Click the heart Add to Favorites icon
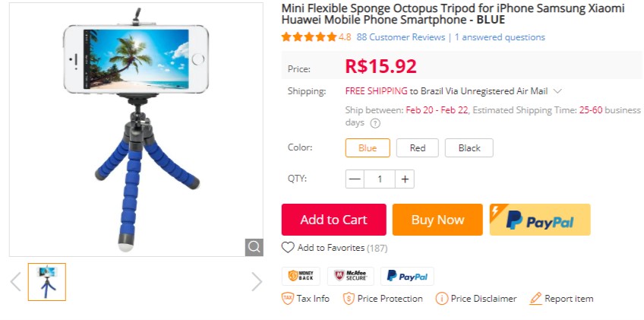644x320 pixels. click(288, 247)
